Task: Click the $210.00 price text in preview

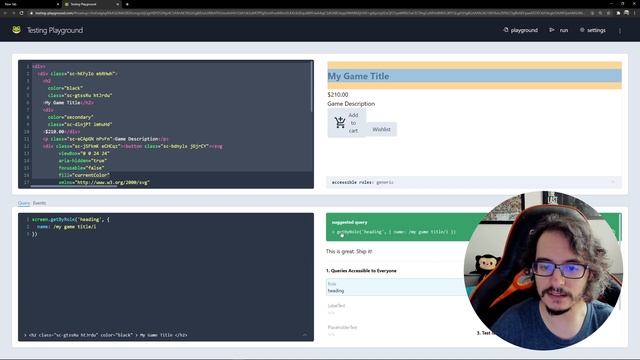Action: pyautogui.click(x=338, y=95)
